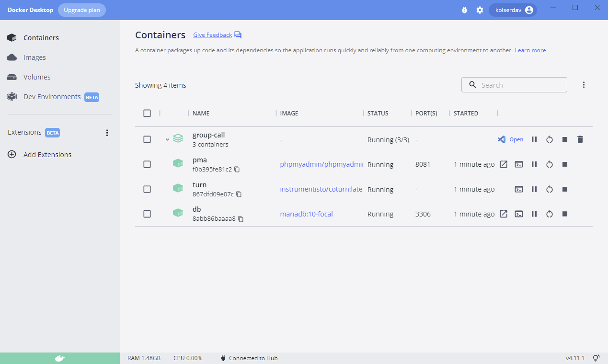
Task: Open the Give Feedback link
Action: click(212, 35)
